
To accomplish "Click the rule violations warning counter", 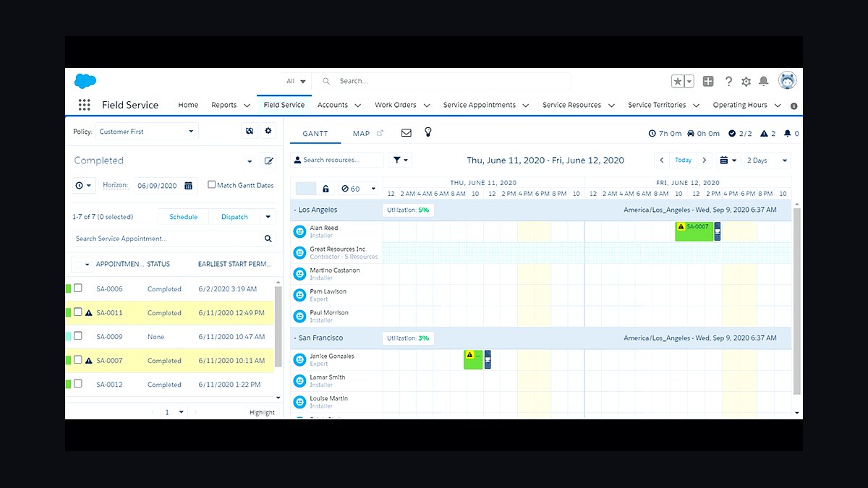I will 768,133.
